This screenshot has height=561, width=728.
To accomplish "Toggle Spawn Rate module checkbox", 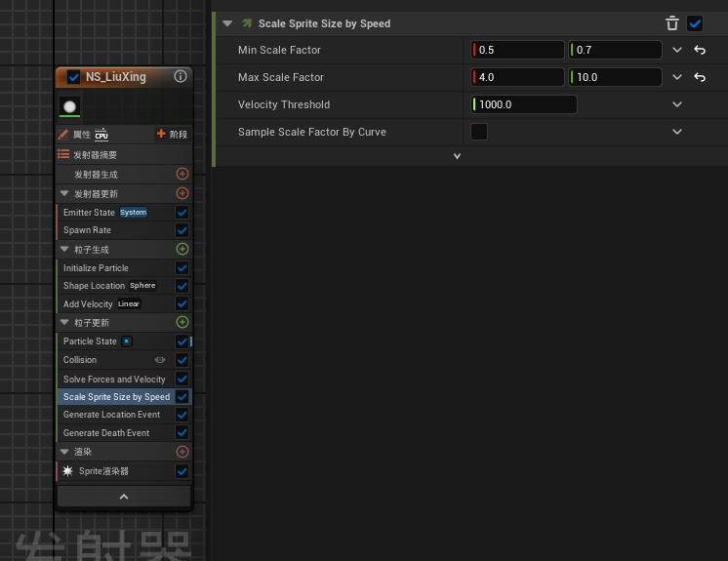I will coord(182,230).
